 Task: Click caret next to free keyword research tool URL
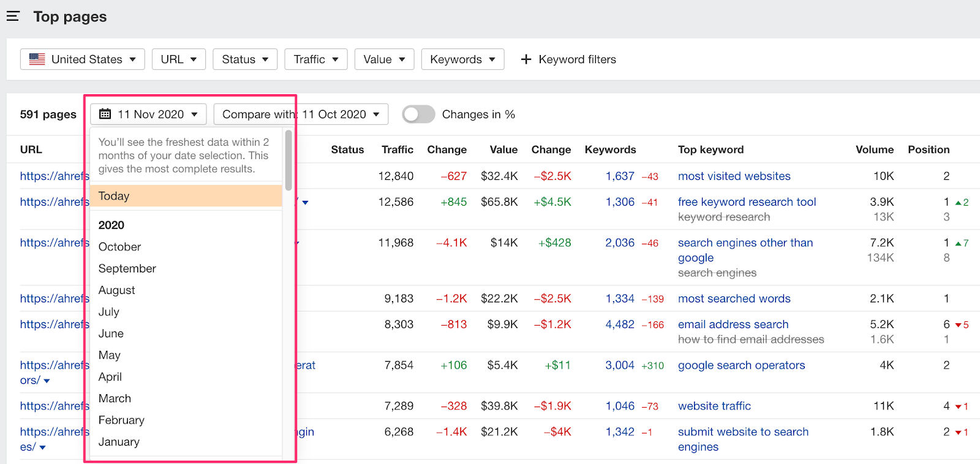pos(305,203)
